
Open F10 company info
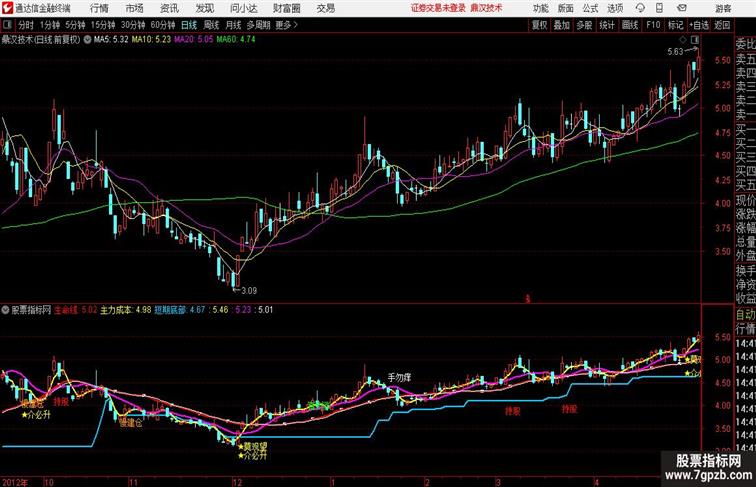pos(653,25)
